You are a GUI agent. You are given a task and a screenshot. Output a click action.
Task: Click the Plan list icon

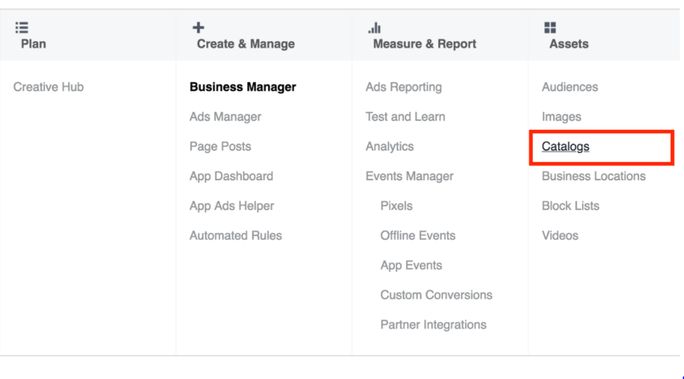click(22, 27)
